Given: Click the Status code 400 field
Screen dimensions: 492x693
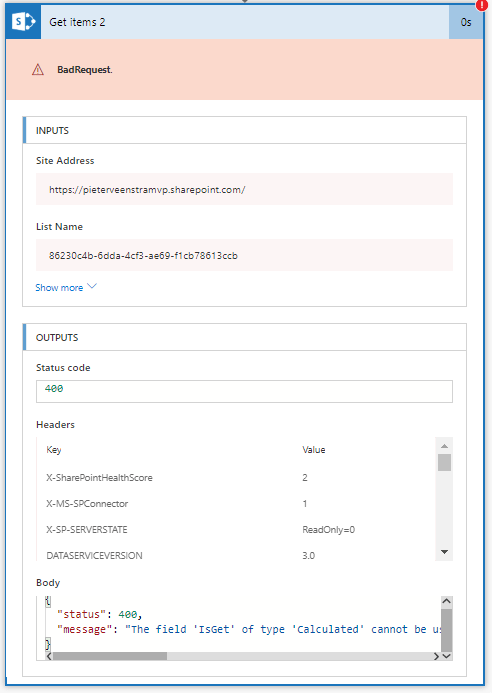Looking at the screenshot, I should pyautogui.click(x=244, y=391).
